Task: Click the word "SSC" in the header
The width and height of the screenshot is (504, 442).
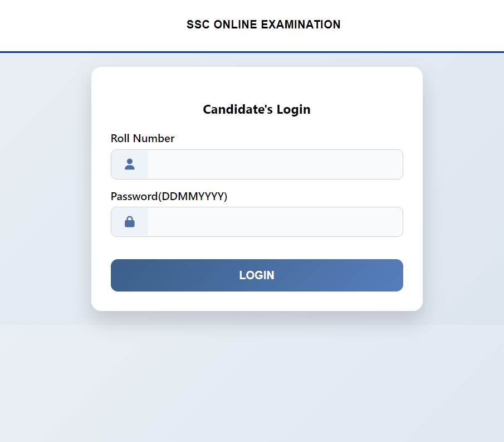Action: tap(198, 25)
